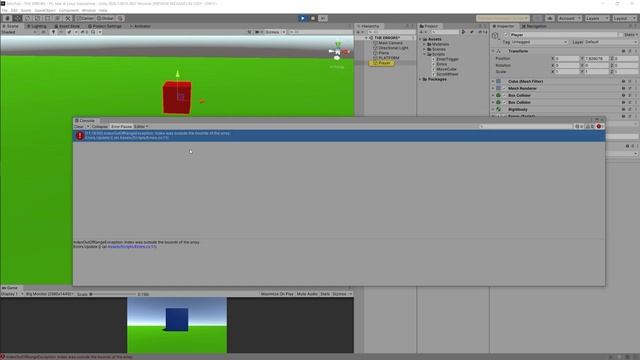Click the scene orientation gizmo
The height and width of the screenshot is (360, 640).
(338, 52)
